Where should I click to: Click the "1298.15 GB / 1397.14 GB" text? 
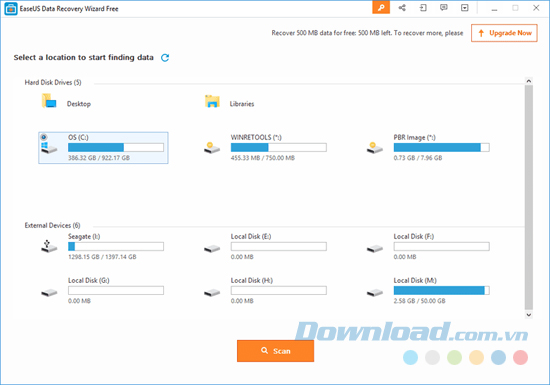[102, 257]
